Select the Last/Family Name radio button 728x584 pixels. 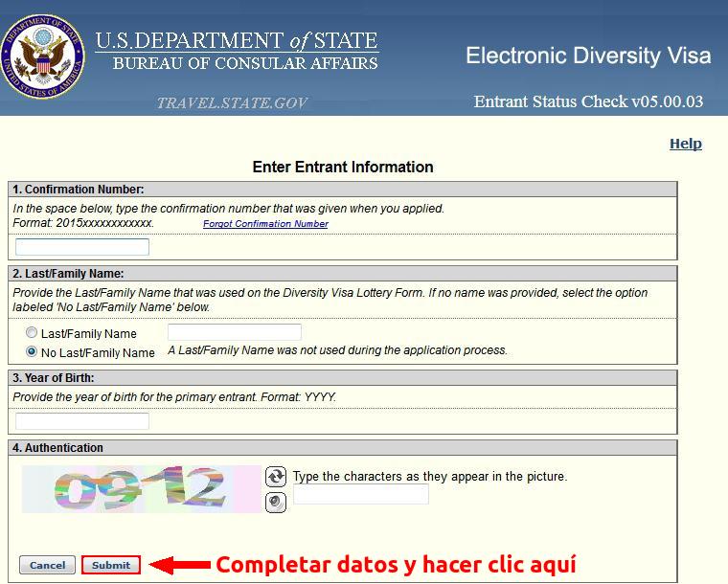point(31,332)
